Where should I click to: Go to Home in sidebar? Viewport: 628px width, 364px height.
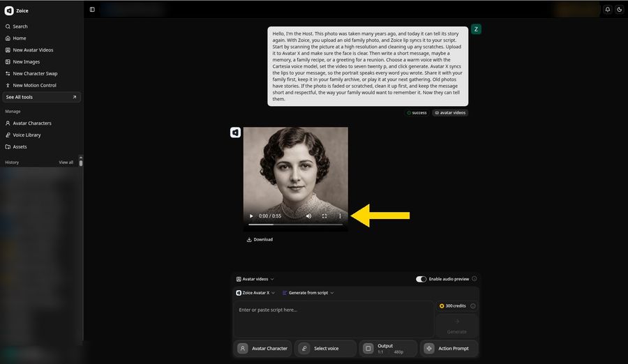click(x=15, y=38)
